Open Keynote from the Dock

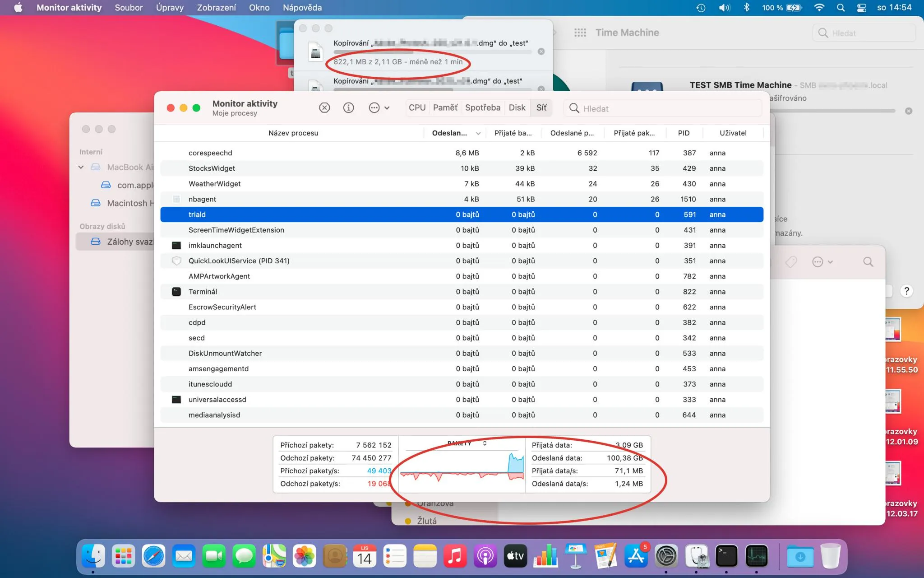point(576,556)
